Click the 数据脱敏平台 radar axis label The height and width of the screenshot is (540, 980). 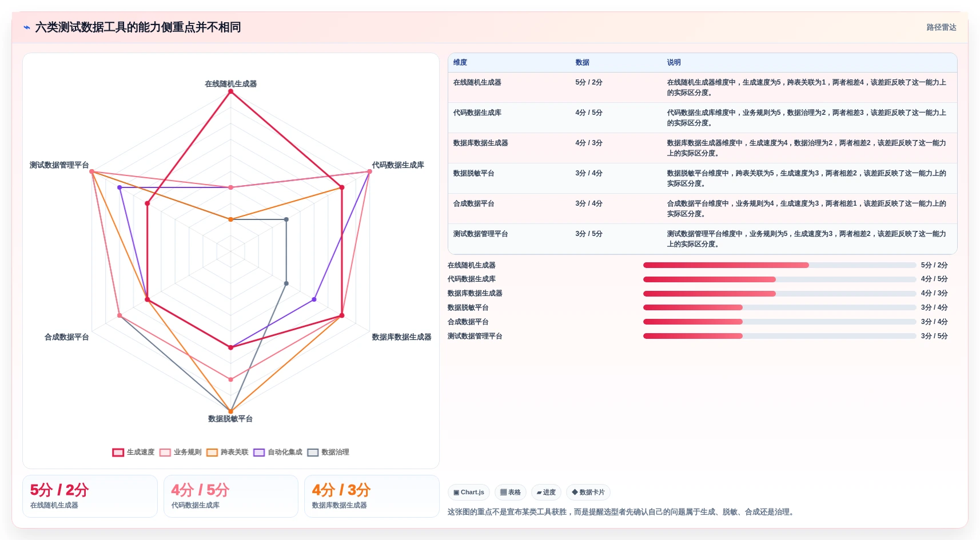pyautogui.click(x=230, y=419)
